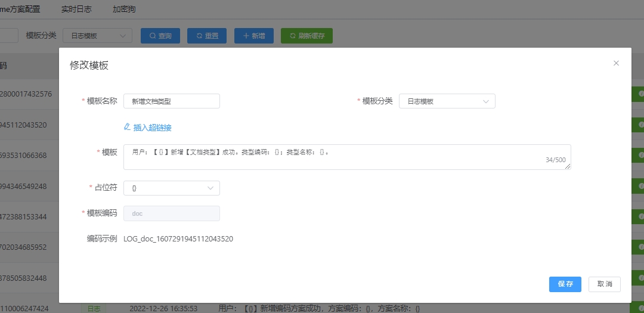Click the 修改模板 dialog title
This screenshot has width=644, height=313.
[89, 66]
